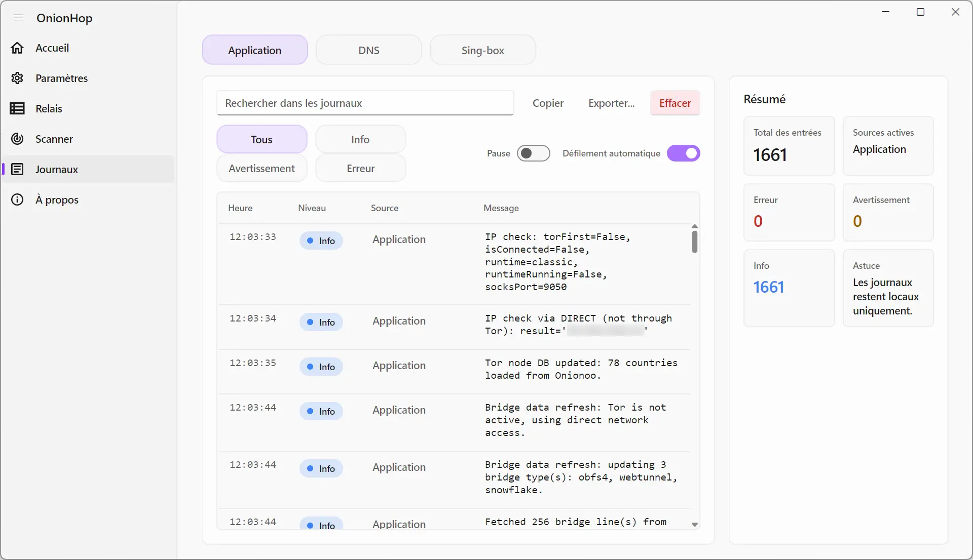Viewport: 973px width, 560px height.
Task: Open the hamburger navigation menu
Action: pyautogui.click(x=18, y=18)
